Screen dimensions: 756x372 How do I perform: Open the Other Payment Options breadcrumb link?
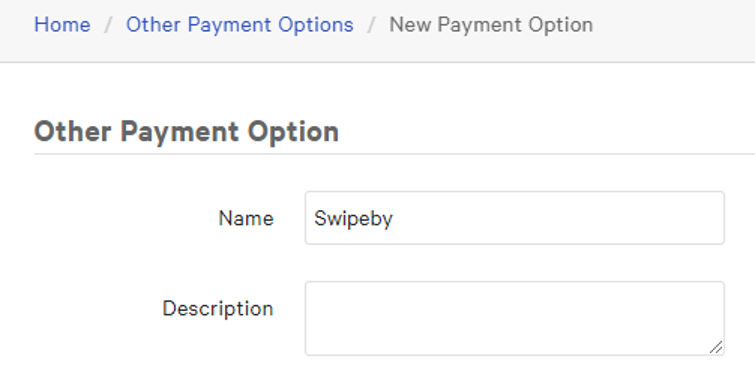[240, 25]
